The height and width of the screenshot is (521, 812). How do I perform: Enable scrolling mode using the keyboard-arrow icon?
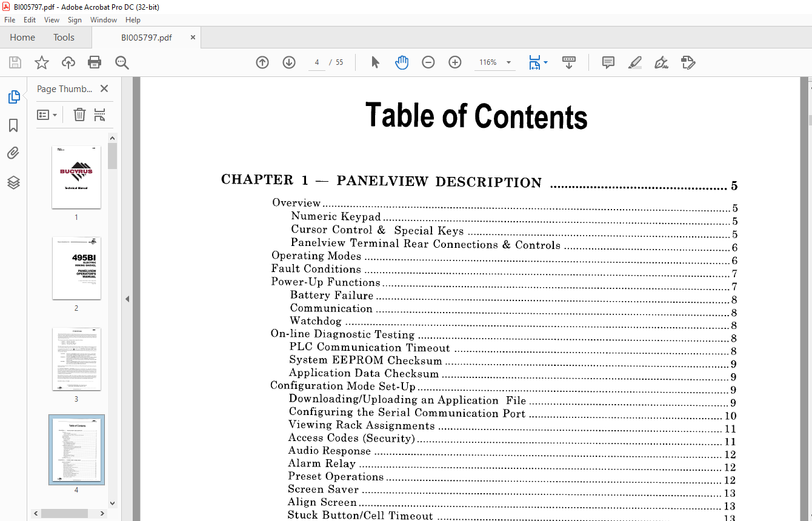pos(569,62)
